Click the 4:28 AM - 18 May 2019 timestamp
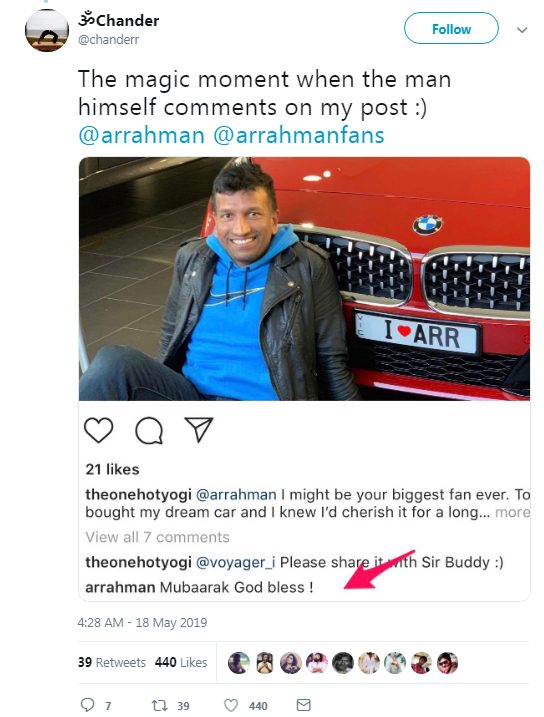 (142, 622)
